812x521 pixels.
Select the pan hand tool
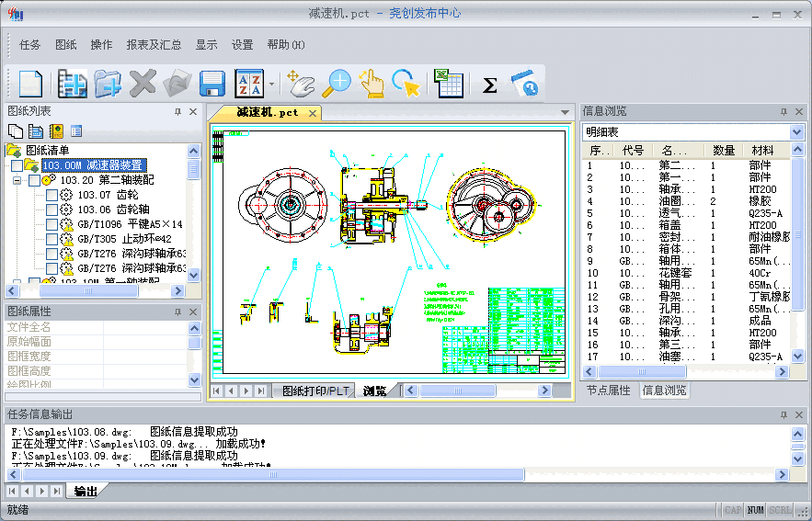302,84
